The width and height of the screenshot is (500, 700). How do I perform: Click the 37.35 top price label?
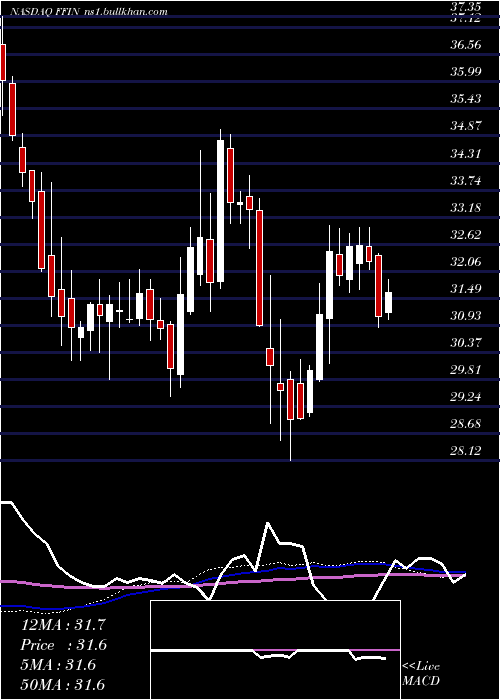point(466,7)
